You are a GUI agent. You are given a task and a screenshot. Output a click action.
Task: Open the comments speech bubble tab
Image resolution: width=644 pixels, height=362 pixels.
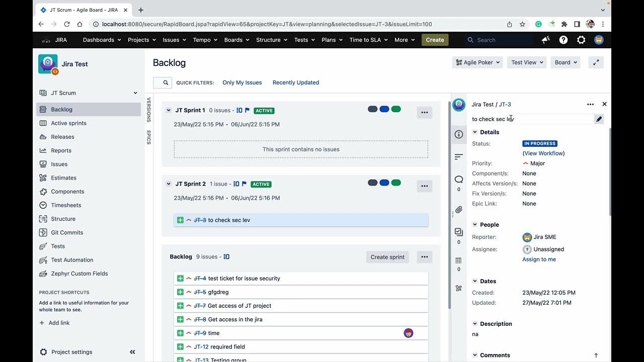(x=458, y=179)
